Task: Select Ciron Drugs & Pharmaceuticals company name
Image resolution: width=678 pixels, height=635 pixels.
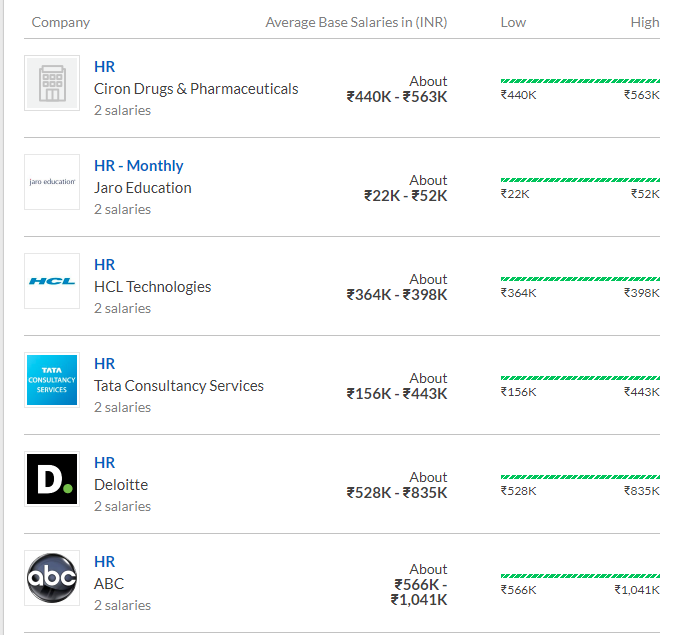Action: pyautogui.click(x=196, y=89)
